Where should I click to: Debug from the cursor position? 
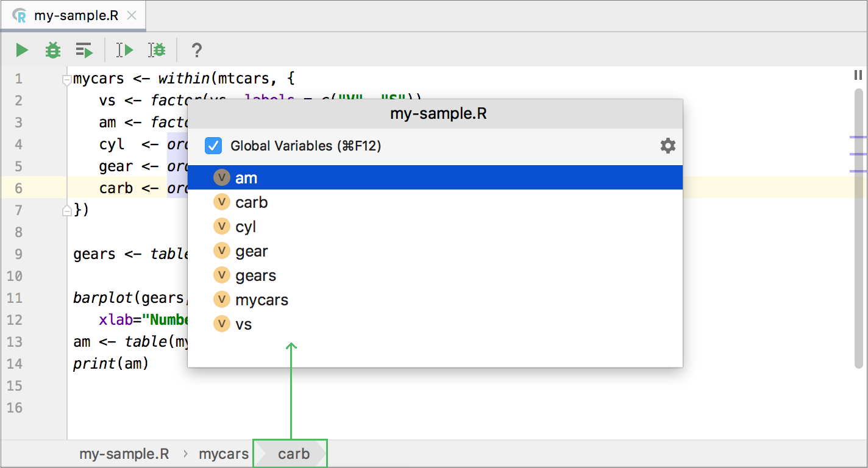157,50
